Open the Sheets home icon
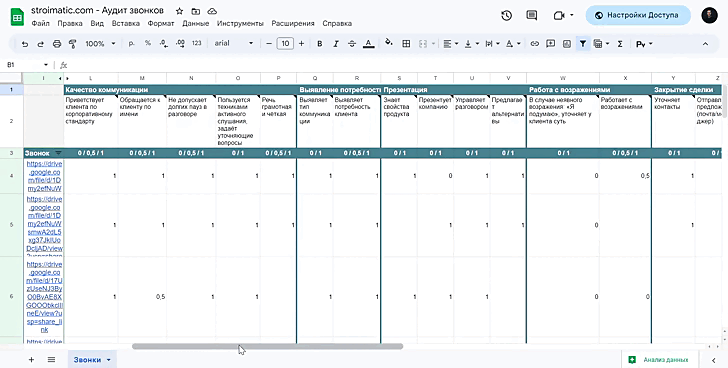Image resolution: width=728 pixels, height=368 pixels. (17, 17)
